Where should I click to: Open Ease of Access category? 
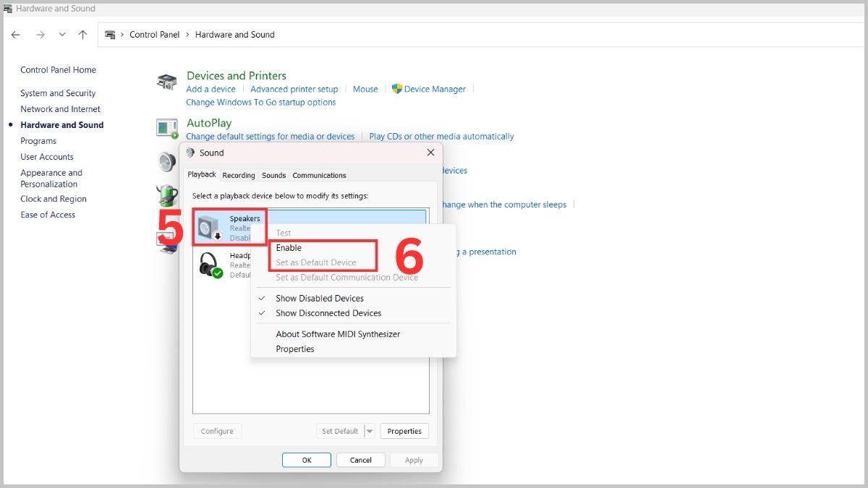[48, 215]
